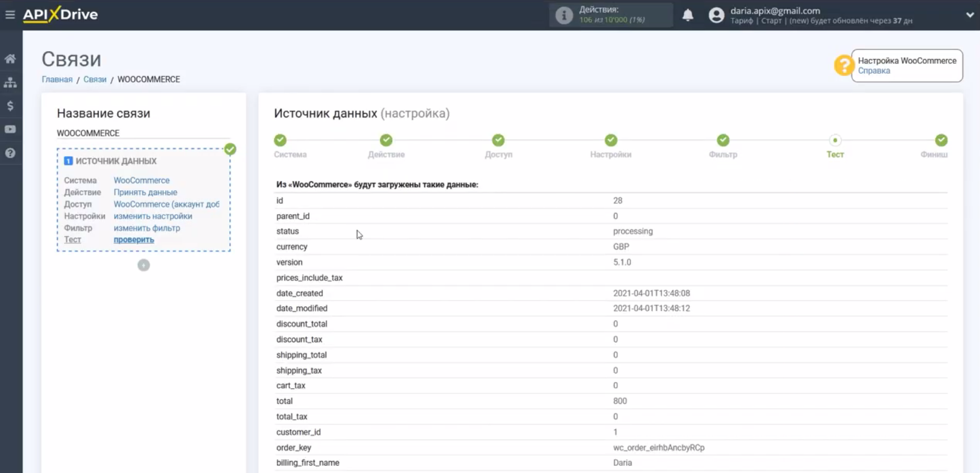Screen dimensions: 980x473
Task: Click the user avatar icon
Action: [717, 15]
